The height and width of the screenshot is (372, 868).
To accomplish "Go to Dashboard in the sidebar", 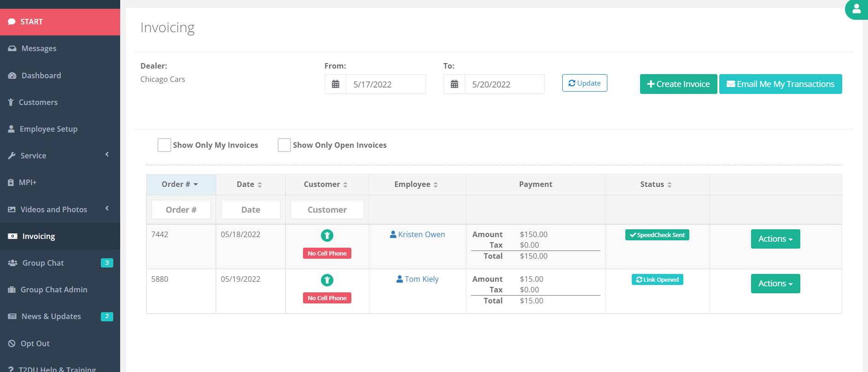I will coord(41,76).
